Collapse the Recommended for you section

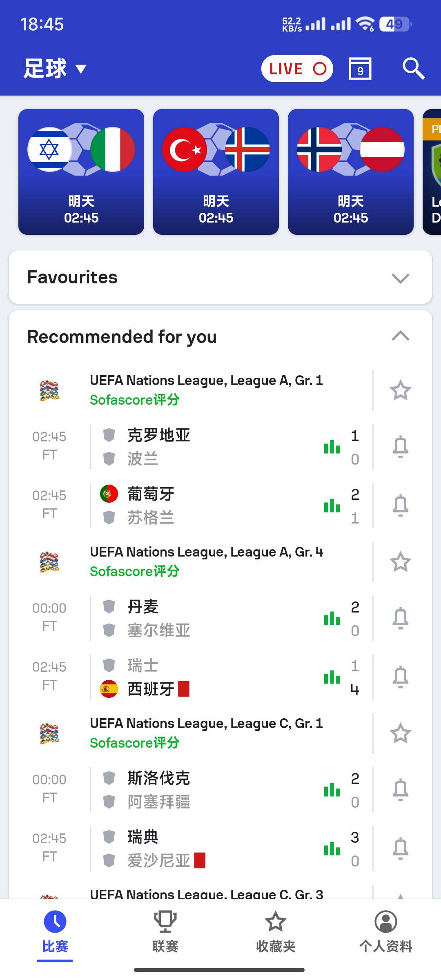pyautogui.click(x=400, y=336)
